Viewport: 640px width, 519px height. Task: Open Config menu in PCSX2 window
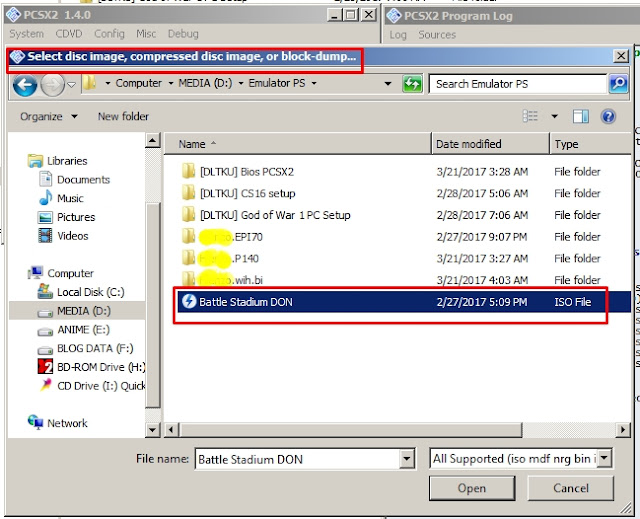(x=109, y=34)
